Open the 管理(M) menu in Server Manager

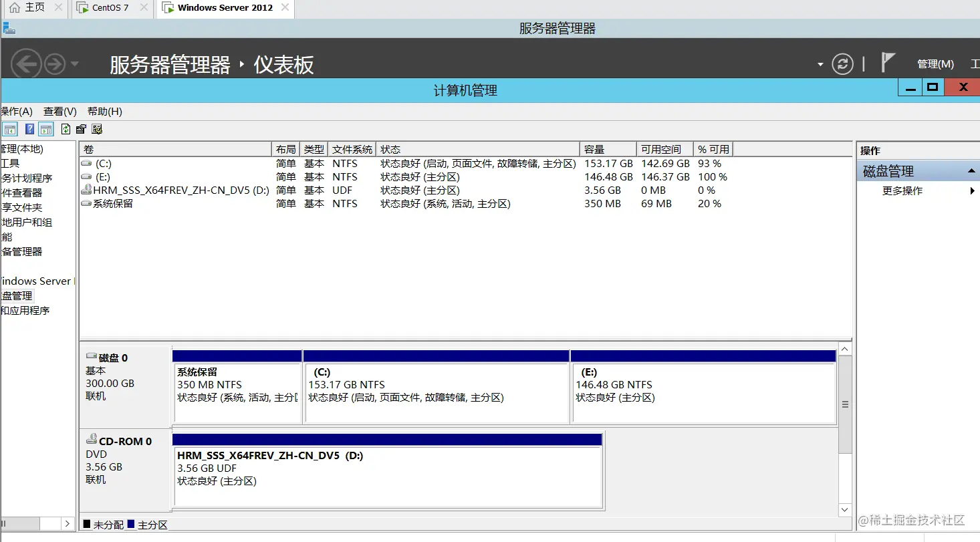(x=935, y=64)
